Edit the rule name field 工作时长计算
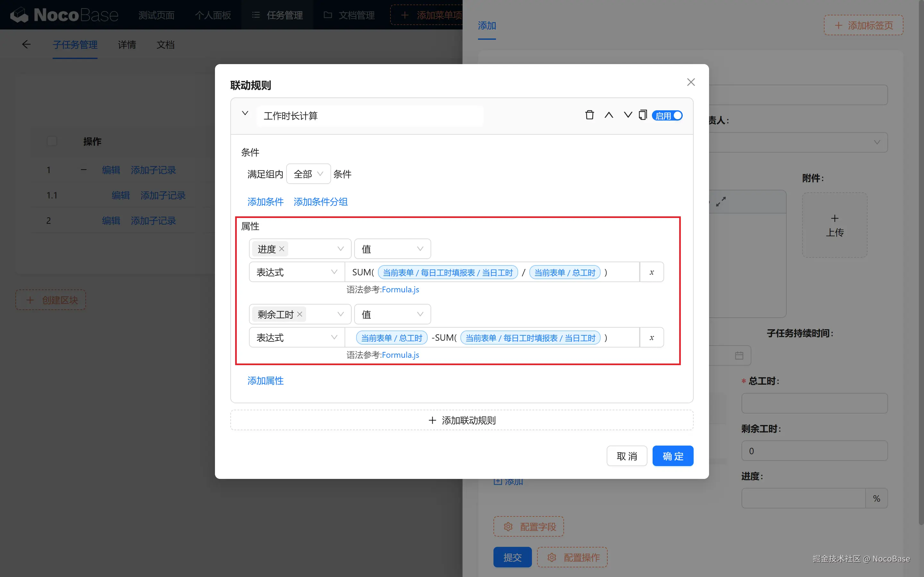Screen dimensions: 924x577 pyautogui.click(x=370, y=116)
